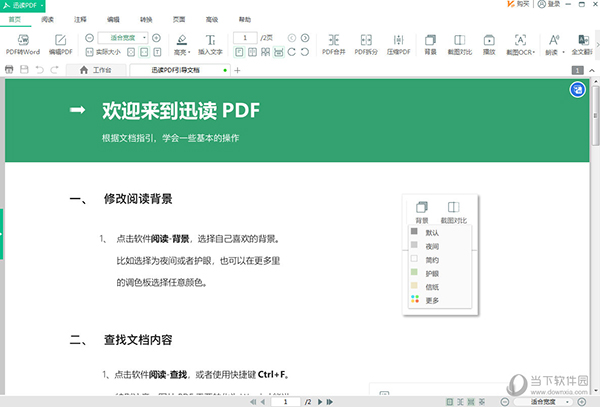The width and height of the screenshot is (600, 407).
Task: Switch to the 阅读 ribbon tab
Action: point(47,20)
